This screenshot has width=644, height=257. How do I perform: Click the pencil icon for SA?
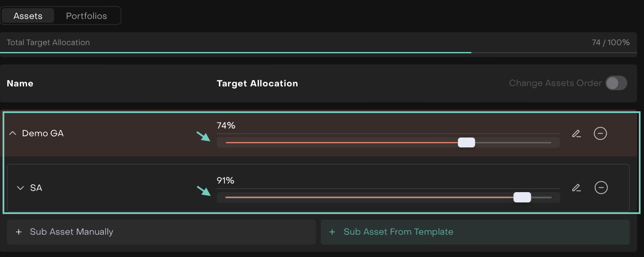tap(576, 188)
